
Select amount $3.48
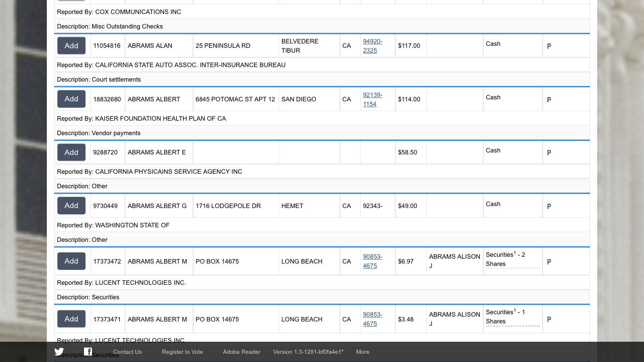pos(406,319)
